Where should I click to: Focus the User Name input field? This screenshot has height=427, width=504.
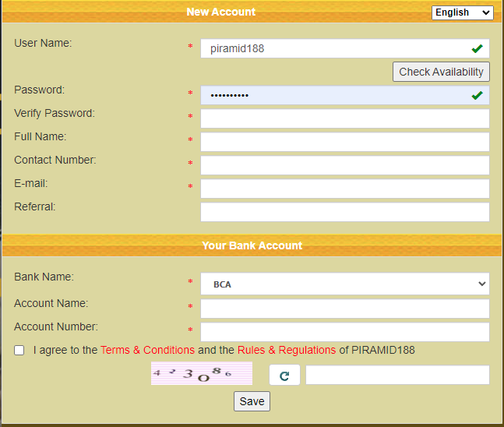tap(335, 48)
